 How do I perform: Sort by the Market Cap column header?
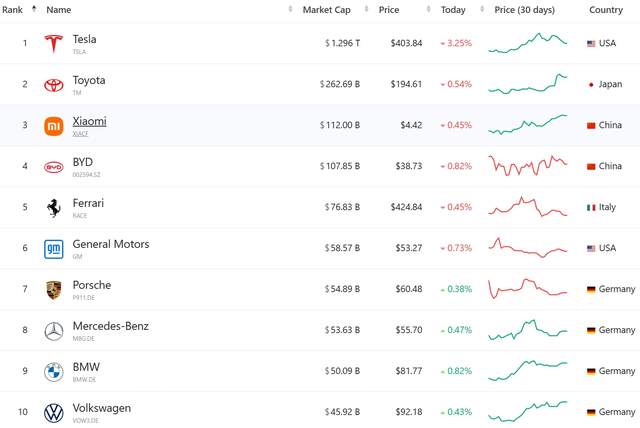tap(327, 10)
